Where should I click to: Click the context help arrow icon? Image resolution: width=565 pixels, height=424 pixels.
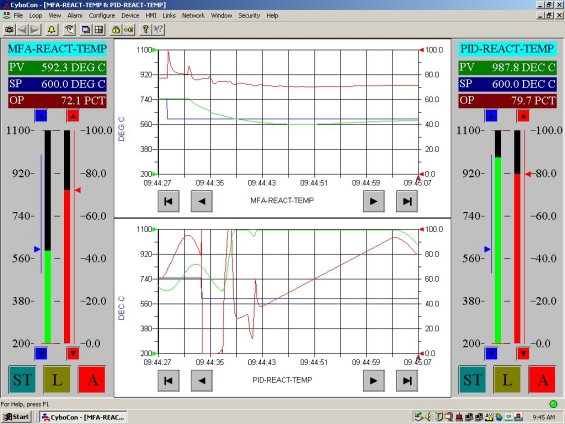click(158, 30)
